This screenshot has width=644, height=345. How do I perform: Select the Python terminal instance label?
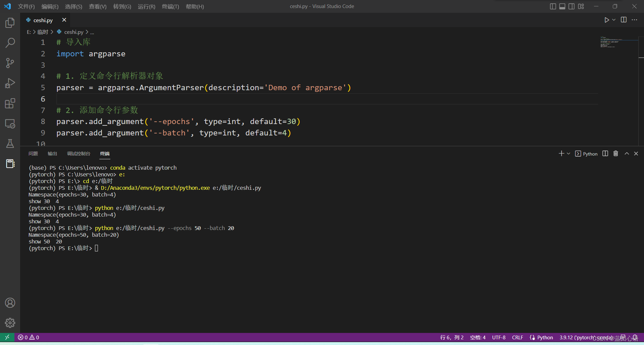586,154
